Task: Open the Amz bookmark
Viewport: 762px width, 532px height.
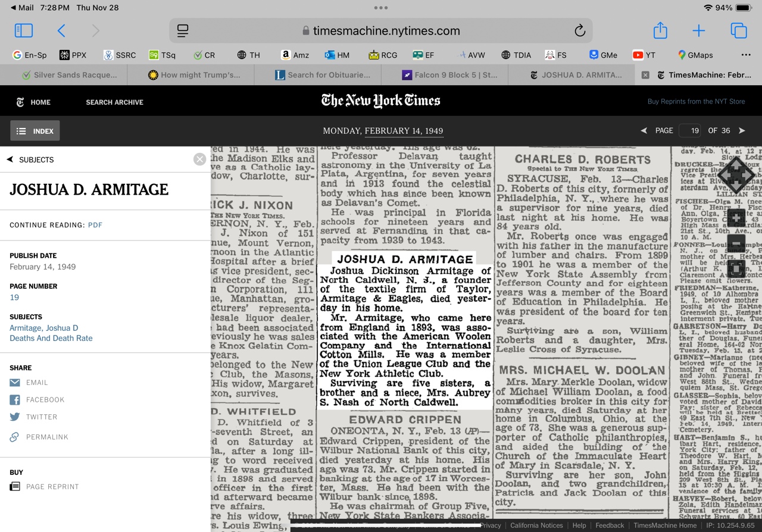Action: click(x=295, y=55)
